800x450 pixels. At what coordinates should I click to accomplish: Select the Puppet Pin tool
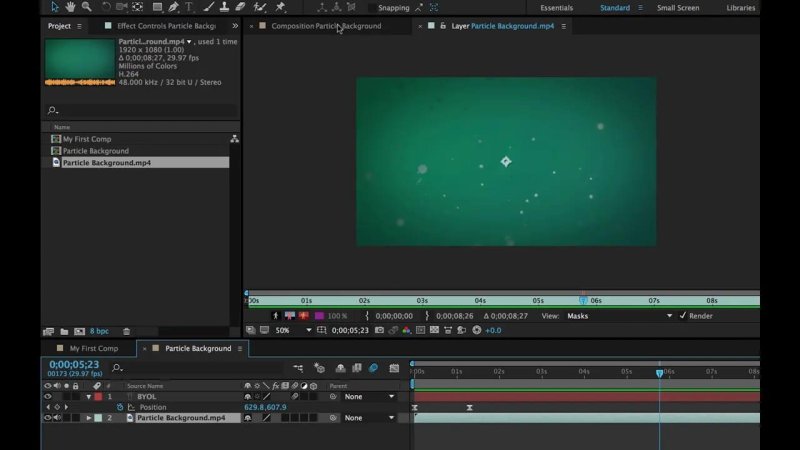280,7
